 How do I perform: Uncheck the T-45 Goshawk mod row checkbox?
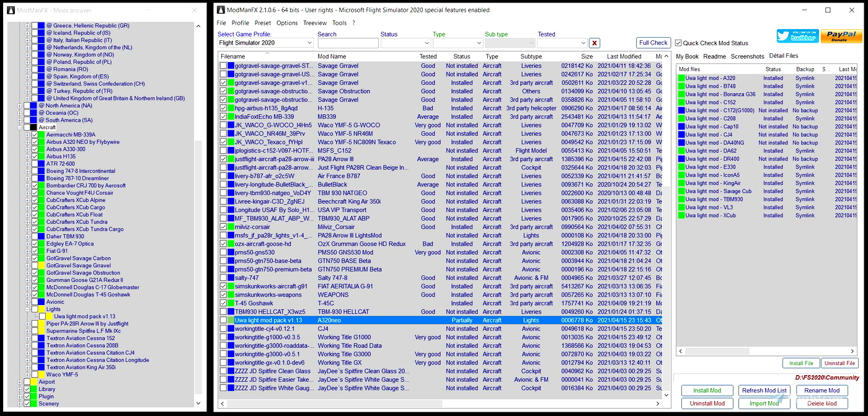click(x=223, y=303)
